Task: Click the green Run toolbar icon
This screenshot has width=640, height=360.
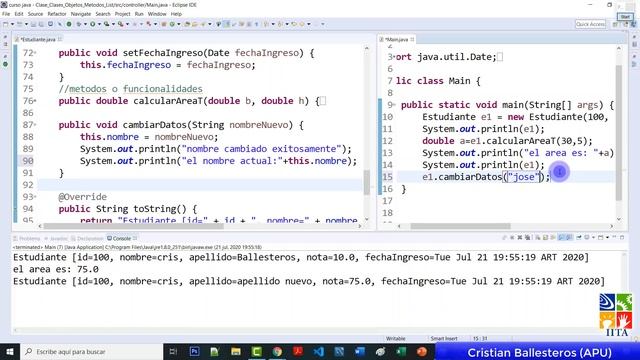Action: pyautogui.click(x=93, y=24)
